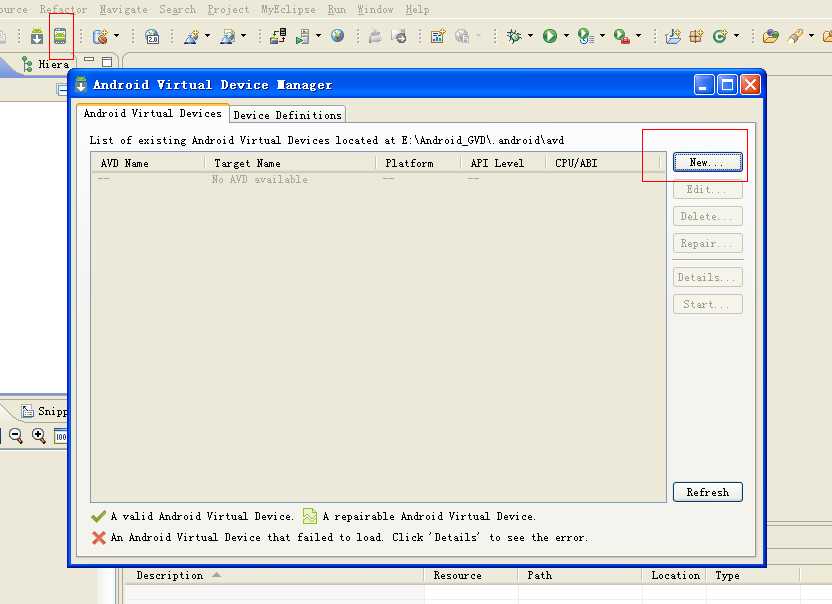Click the mountain wizard icon right of globe 2.0
The width and height of the screenshot is (832, 604).
[192, 36]
